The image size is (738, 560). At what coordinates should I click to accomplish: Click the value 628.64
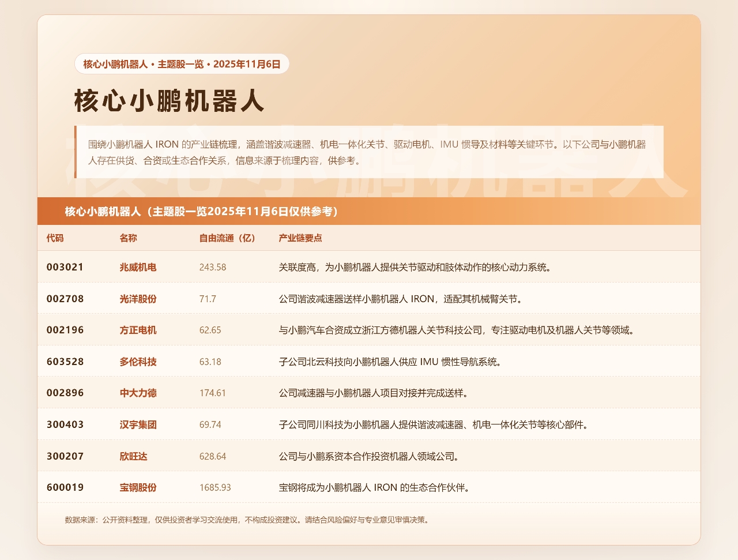(x=213, y=456)
